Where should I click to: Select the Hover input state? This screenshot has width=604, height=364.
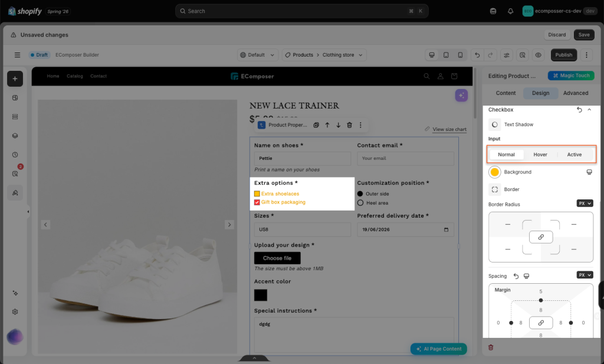tap(540, 155)
